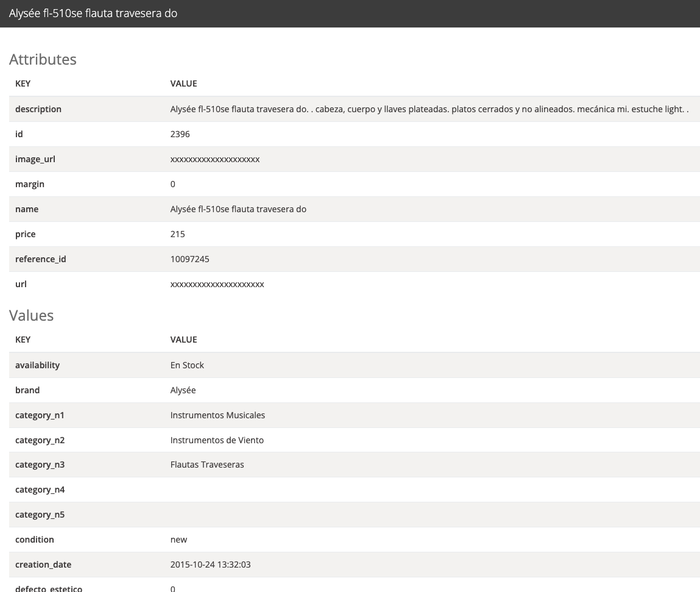The height and width of the screenshot is (592, 700).
Task: Click the image_url masked value
Action: [214, 159]
